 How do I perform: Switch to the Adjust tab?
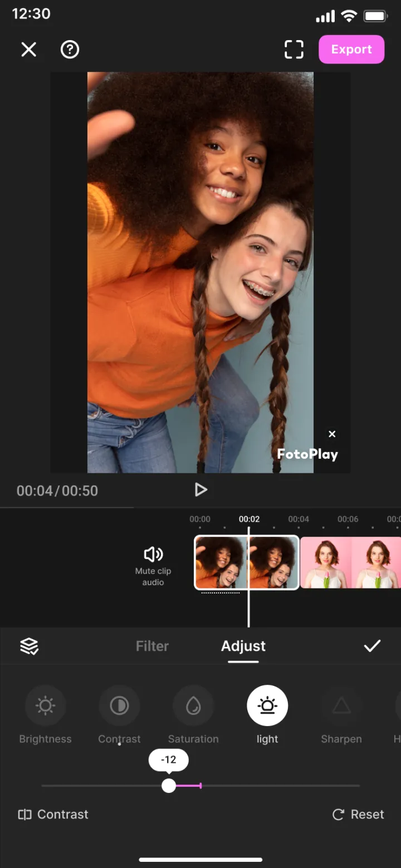[243, 646]
